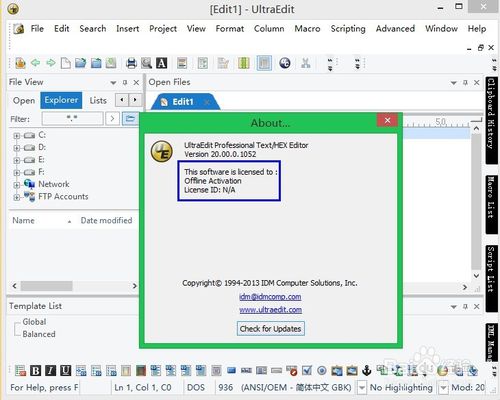Open the Format menu
The height and width of the screenshot is (400, 500).
tap(230, 29)
